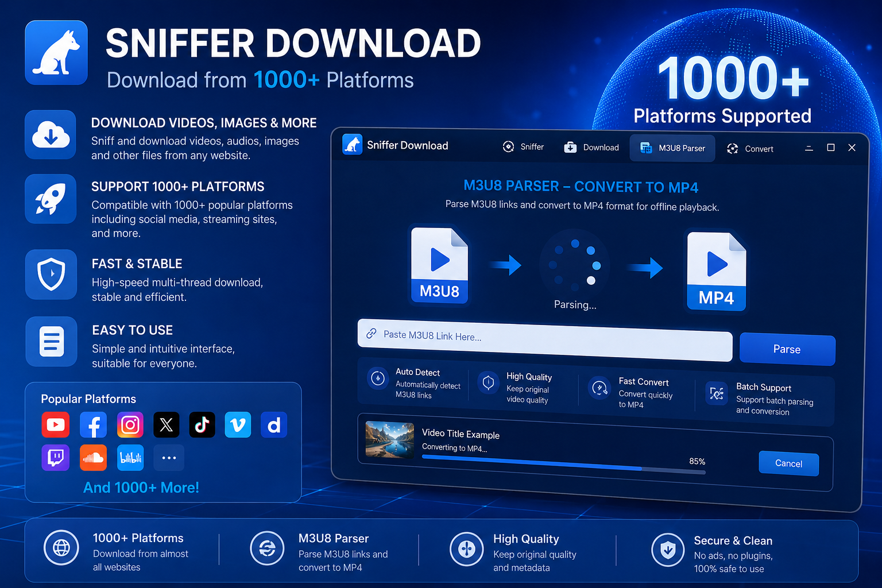Select the Bilibili platform icon
The height and width of the screenshot is (588, 882).
[x=130, y=458]
